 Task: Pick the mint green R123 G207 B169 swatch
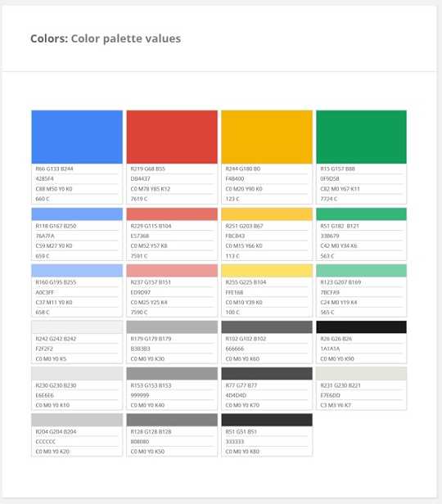[x=361, y=271]
